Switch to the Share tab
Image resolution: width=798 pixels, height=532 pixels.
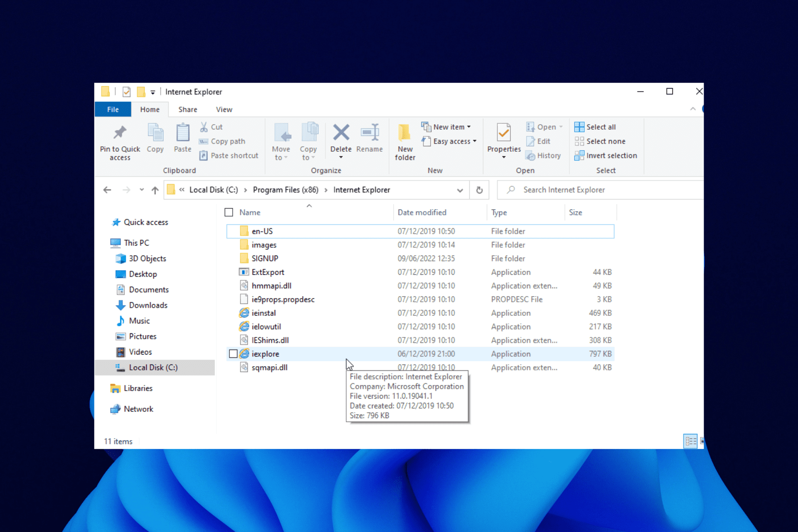(188, 109)
